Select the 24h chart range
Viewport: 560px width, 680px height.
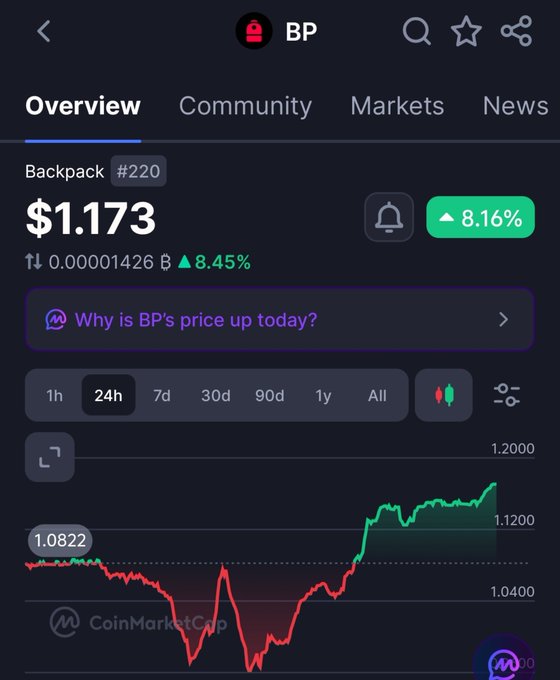click(108, 395)
